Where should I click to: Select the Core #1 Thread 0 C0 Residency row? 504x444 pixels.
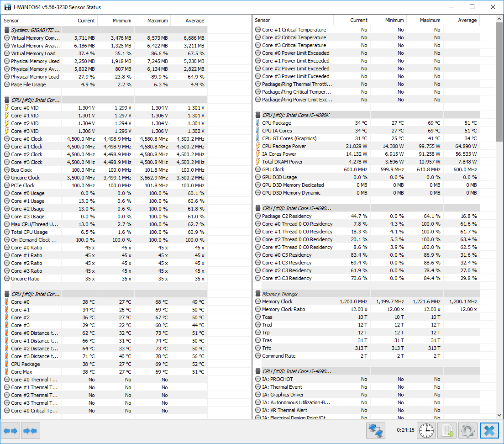(367, 232)
